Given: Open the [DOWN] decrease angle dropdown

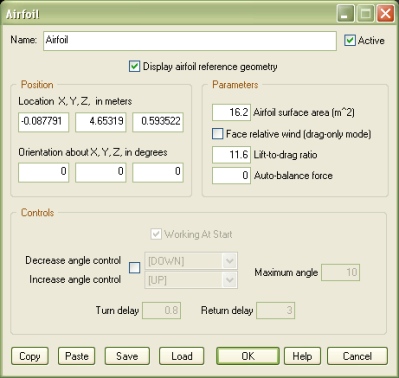Looking at the screenshot, I should [x=191, y=261].
